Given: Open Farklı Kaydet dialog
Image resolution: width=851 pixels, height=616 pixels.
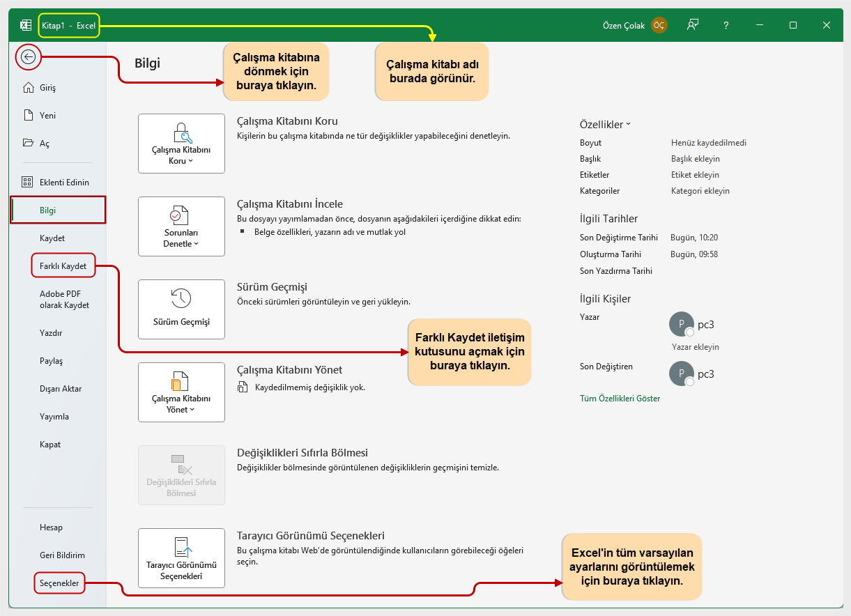Looking at the screenshot, I should 63,266.
